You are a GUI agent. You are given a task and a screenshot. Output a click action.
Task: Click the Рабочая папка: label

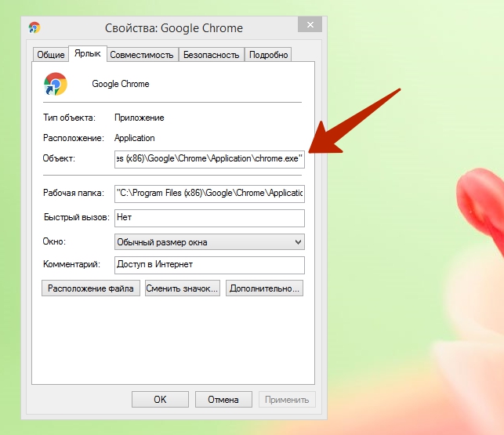[74, 193]
